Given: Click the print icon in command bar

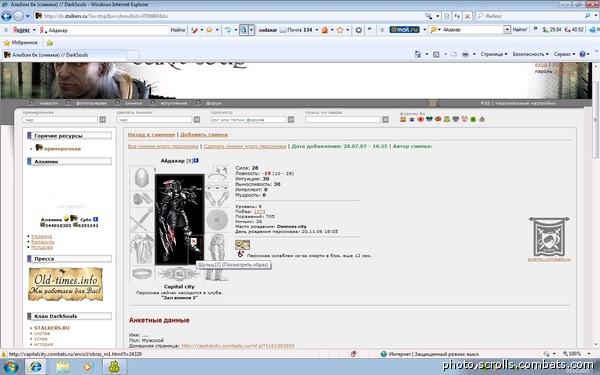Looking at the screenshot, I should [x=465, y=54].
